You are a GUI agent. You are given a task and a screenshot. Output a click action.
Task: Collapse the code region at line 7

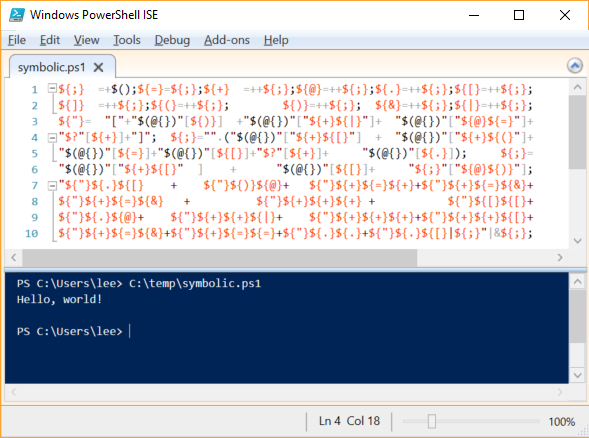click(52, 186)
